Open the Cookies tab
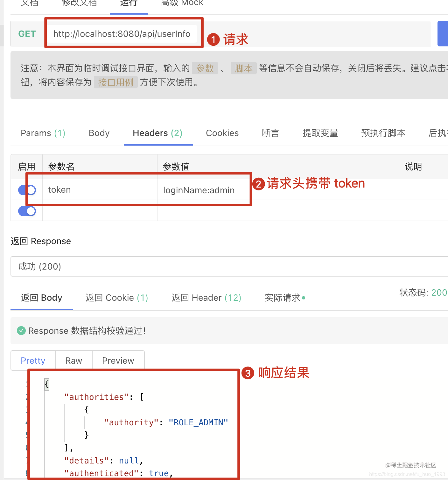The image size is (448, 480). (x=222, y=133)
